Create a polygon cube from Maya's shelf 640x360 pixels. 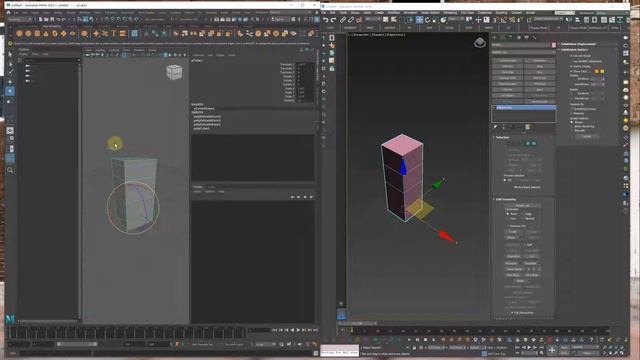coord(28,34)
